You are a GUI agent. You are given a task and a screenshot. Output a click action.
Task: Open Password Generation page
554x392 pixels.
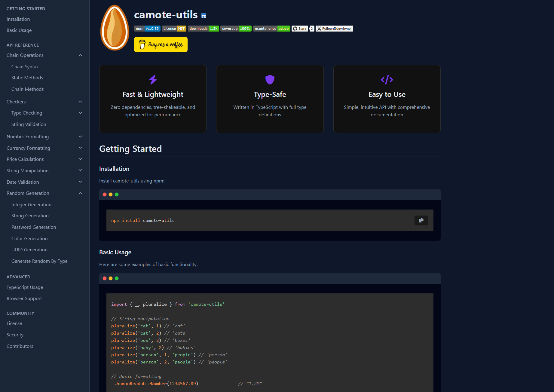(34, 227)
